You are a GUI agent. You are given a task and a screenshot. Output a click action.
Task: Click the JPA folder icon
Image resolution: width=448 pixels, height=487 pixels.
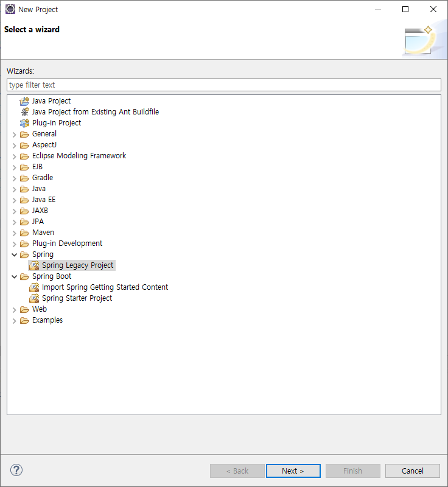pos(24,222)
